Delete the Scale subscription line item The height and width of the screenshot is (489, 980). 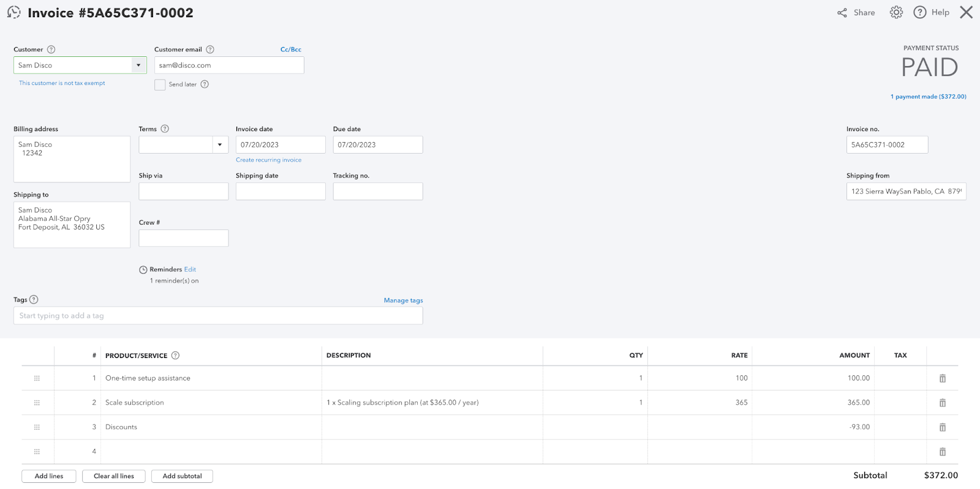coord(943,403)
